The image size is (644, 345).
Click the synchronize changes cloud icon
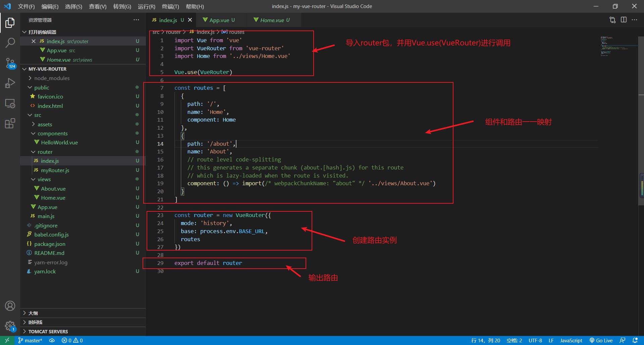coord(52,340)
